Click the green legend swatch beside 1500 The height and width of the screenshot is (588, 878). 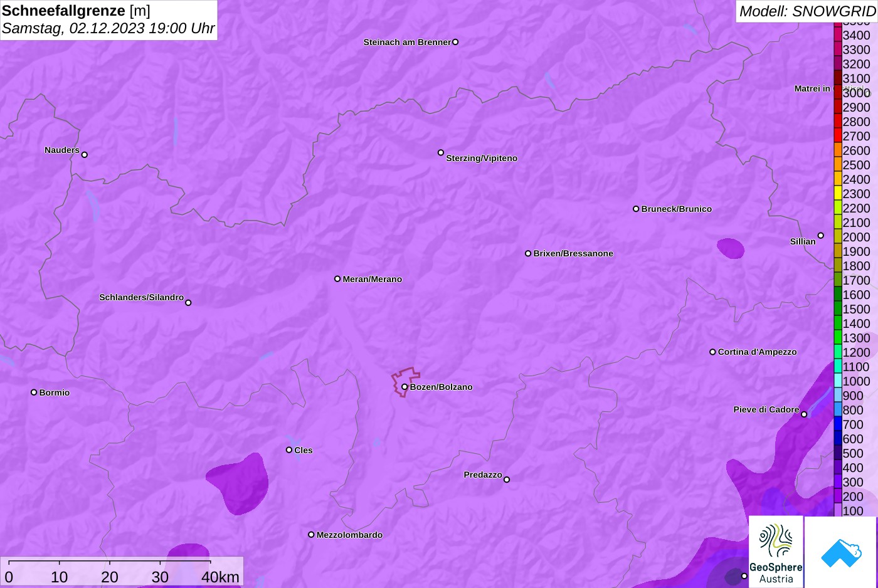[838, 309]
